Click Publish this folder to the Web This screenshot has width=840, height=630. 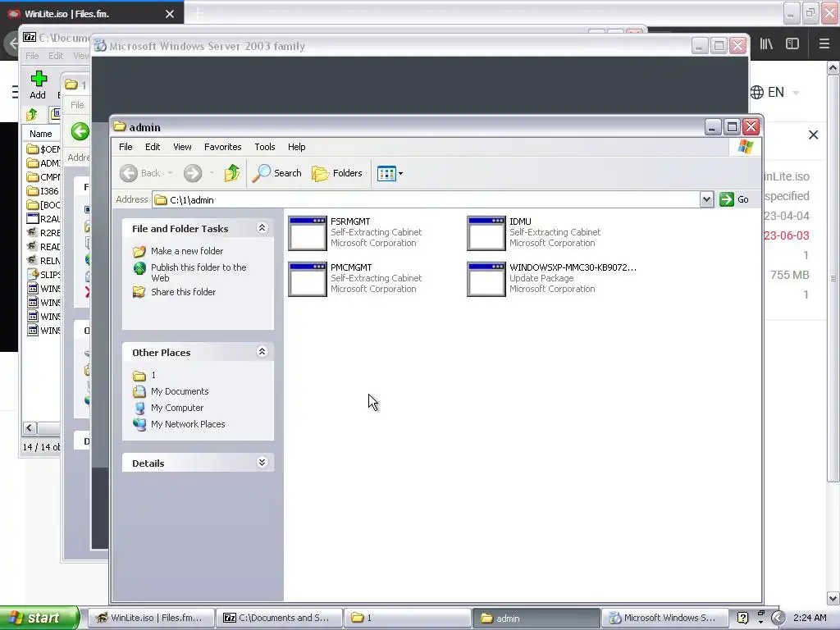(x=199, y=272)
